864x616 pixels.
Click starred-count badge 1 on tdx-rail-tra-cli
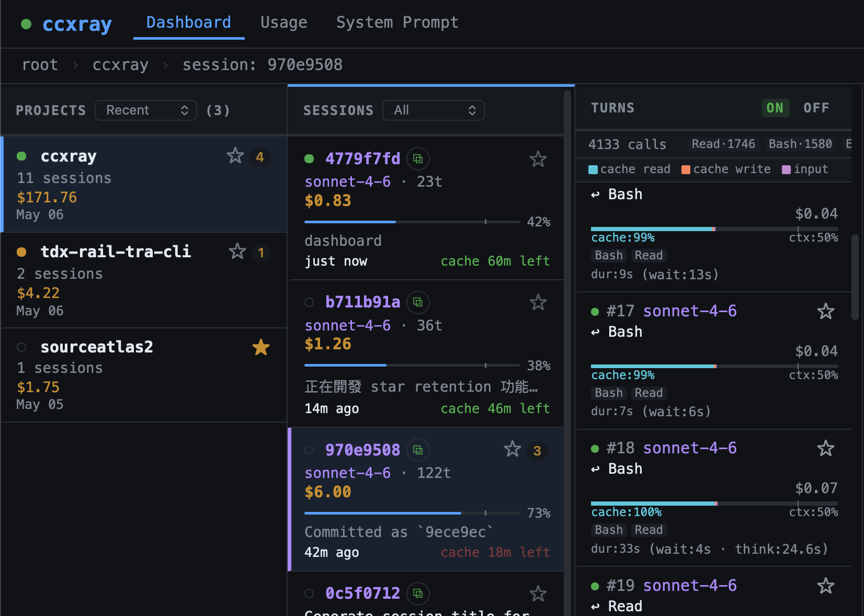pyautogui.click(x=261, y=253)
